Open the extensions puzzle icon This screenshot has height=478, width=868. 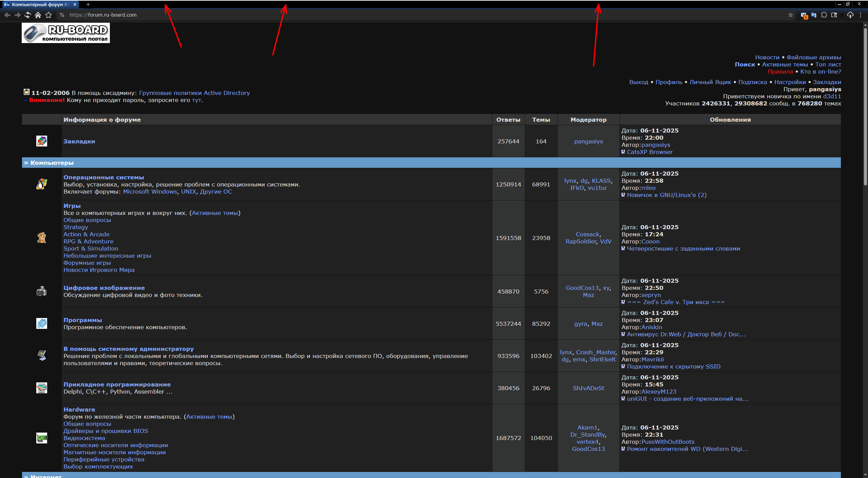coord(824,15)
